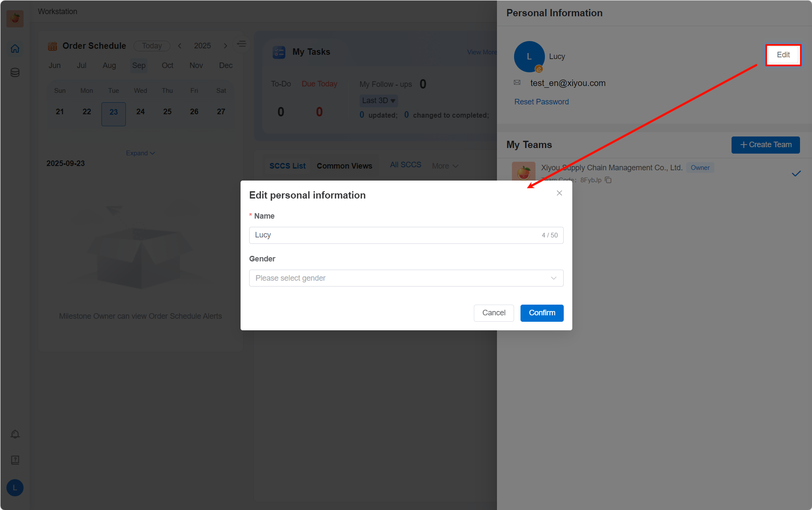
Task: Click the user avatar at the sidebar bottom
Action: [x=15, y=488]
